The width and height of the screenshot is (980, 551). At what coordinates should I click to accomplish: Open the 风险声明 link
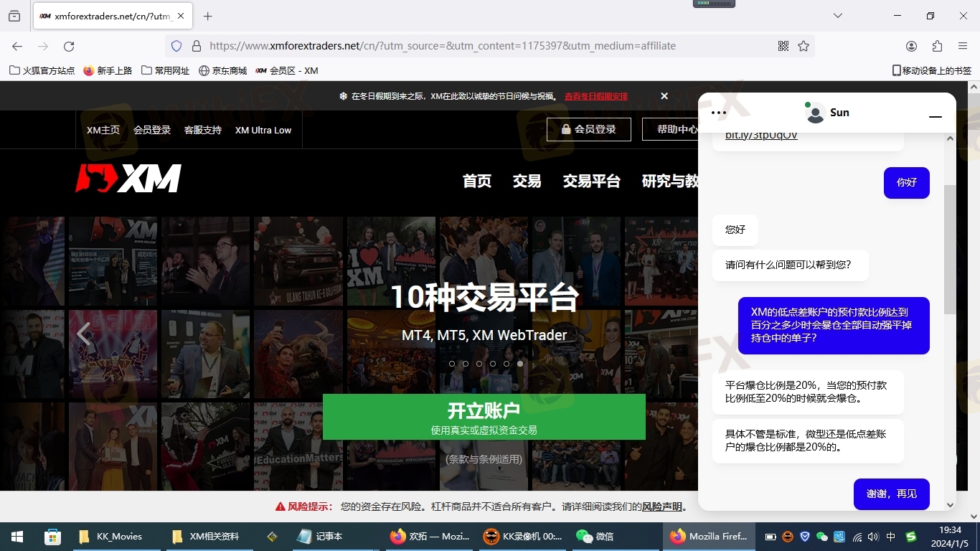pos(662,507)
